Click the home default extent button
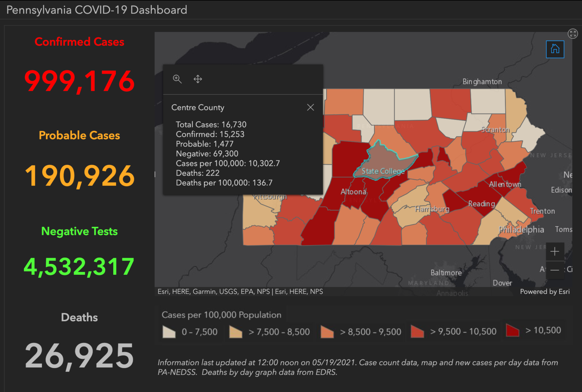 coord(555,49)
